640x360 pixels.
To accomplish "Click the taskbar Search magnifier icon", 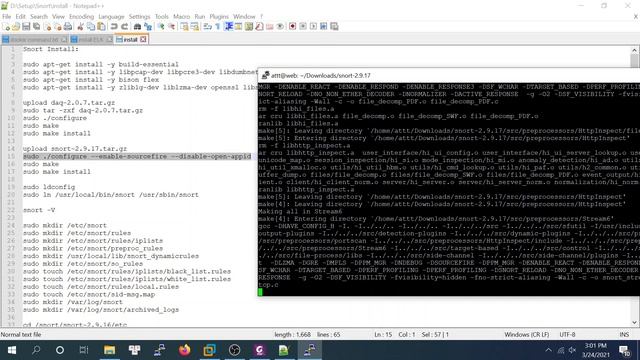I will (36, 350).
